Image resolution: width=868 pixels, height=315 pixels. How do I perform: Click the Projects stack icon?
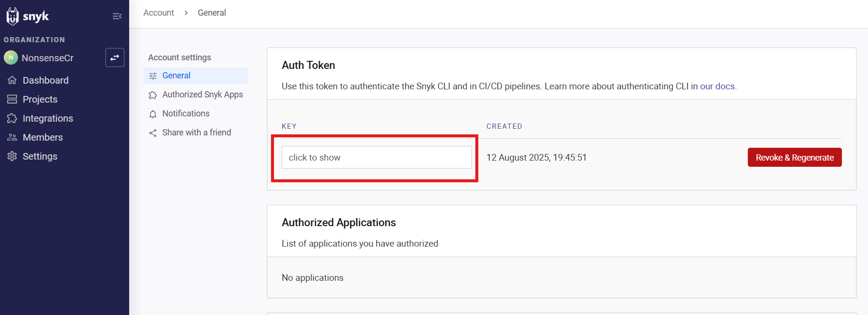[x=12, y=99]
